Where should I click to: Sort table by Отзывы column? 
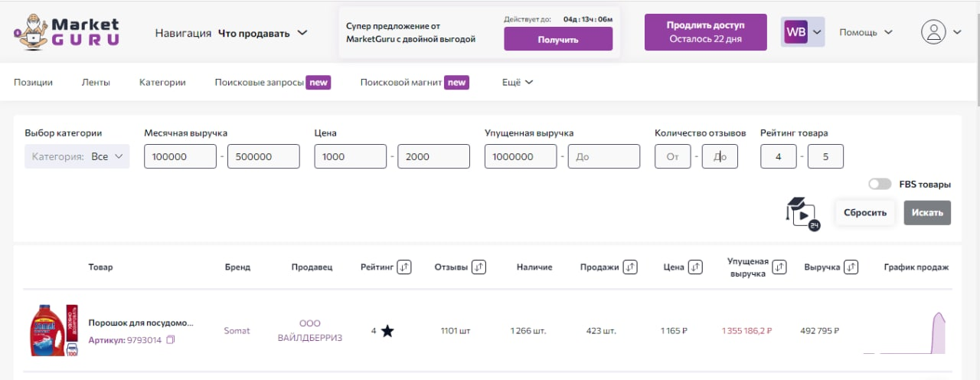(479, 267)
